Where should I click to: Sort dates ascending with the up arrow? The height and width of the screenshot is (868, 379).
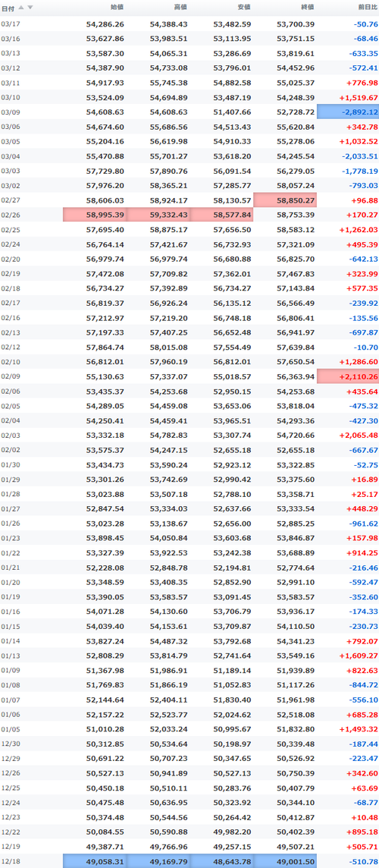tap(21, 7)
